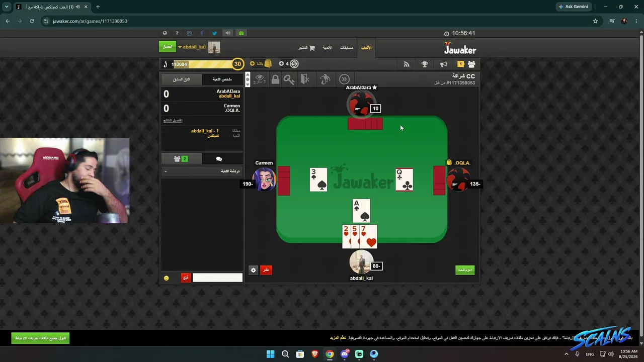Open Windows Start menu
The height and width of the screenshot is (362, 644).
270,354
